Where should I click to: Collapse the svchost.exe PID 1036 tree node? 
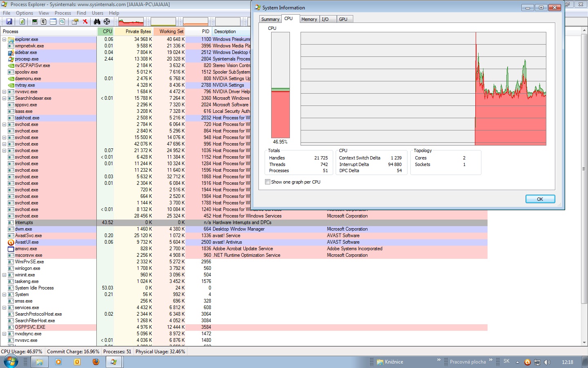(4, 150)
